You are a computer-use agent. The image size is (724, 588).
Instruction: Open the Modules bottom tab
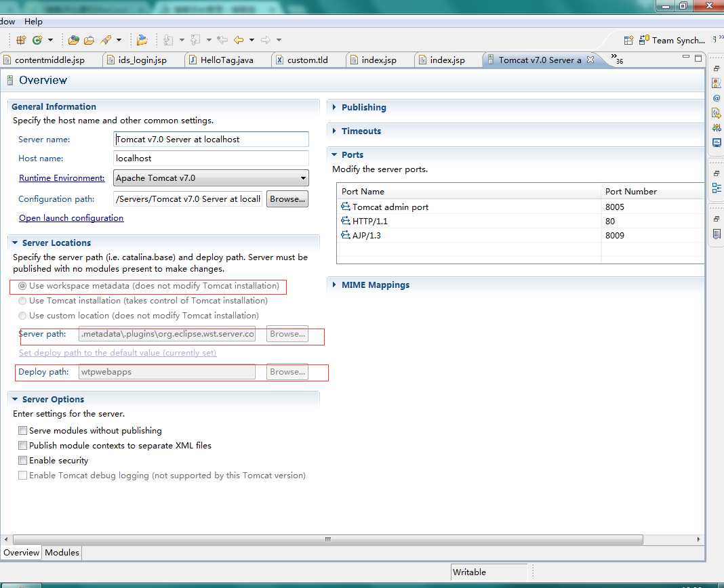coord(62,553)
